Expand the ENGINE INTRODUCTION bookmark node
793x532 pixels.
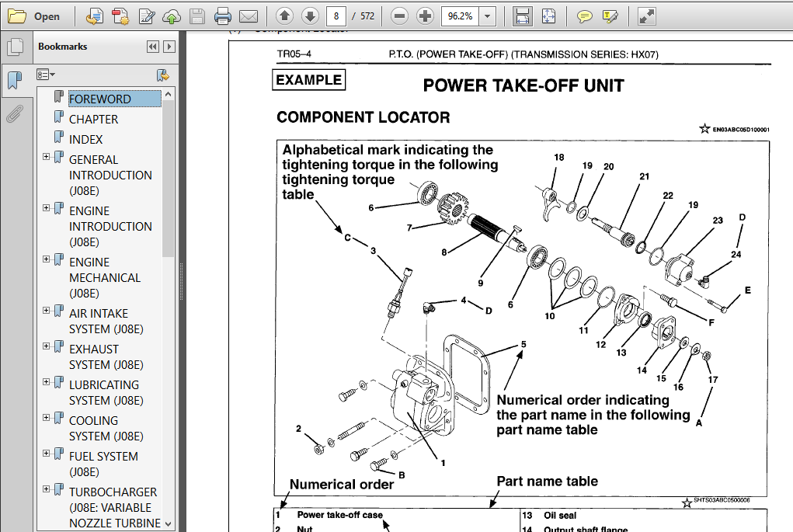pos(46,208)
